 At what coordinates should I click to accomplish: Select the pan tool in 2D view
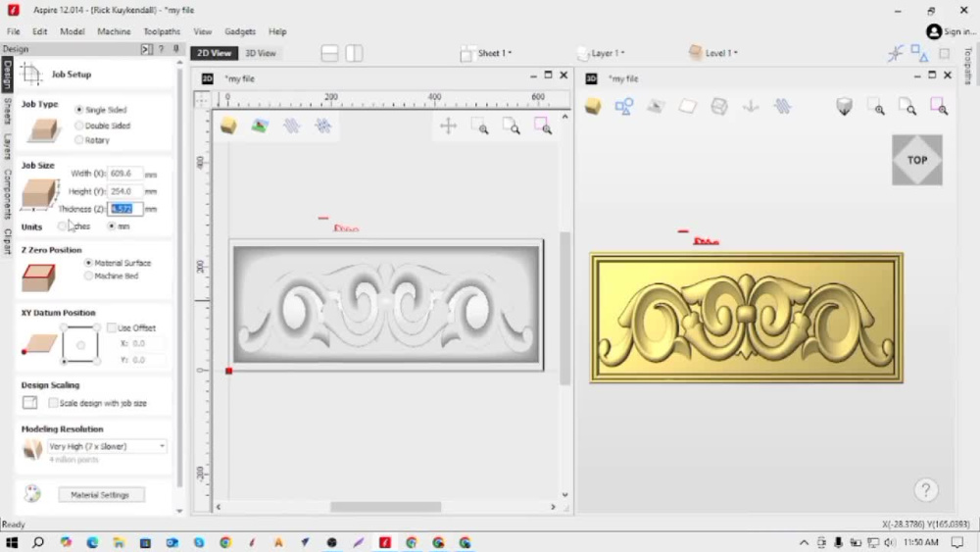click(x=448, y=125)
